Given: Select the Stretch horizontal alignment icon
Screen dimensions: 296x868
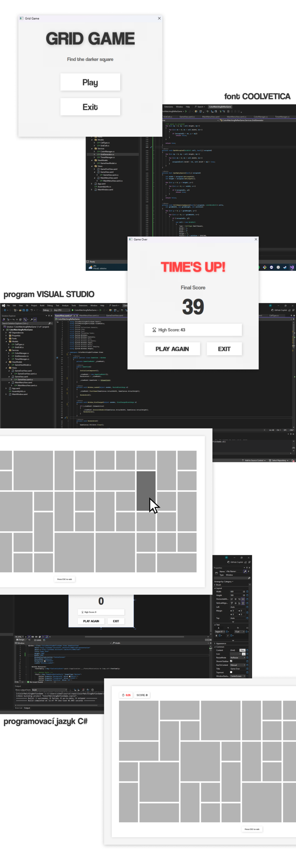Looking at the screenshot, I should [x=243, y=599].
